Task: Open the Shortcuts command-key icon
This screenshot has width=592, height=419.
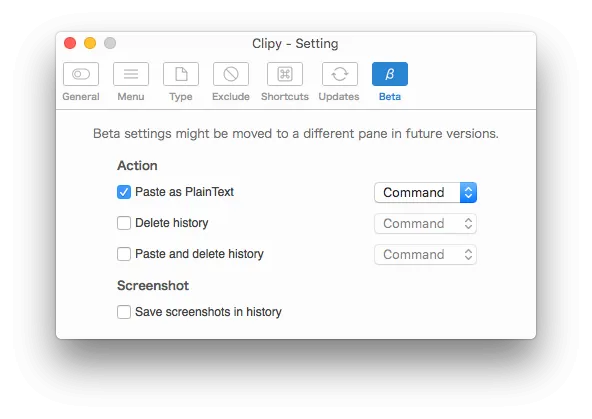Action: pyautogui.click(x=285, y=74)
